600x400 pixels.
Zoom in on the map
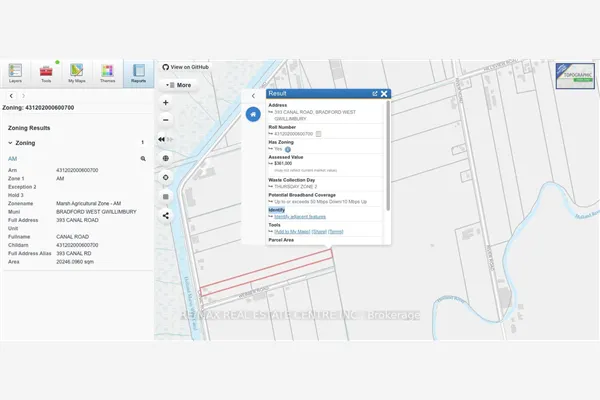(x=166, y=103)
